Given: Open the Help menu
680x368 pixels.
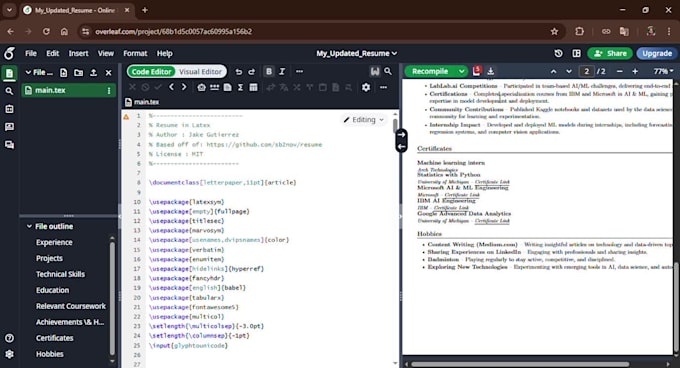Looking at the screenshot, I should point(164,53).
